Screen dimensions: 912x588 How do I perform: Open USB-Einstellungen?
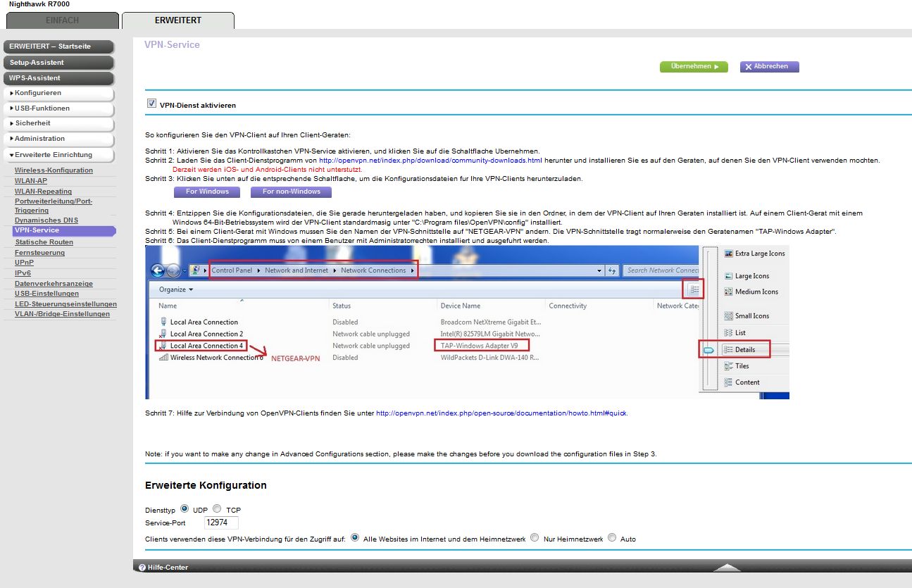[47, 294]
